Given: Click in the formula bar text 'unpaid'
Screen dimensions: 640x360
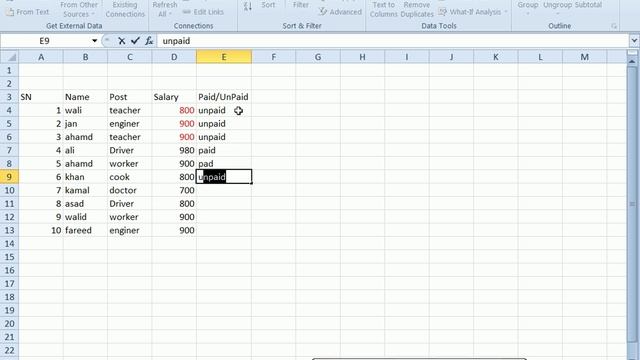Looking at the screenshot, I should tap(176, 41).
